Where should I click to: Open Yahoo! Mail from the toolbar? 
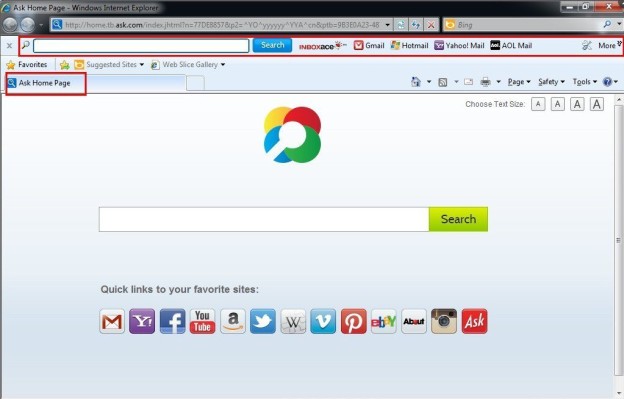[x=459, y=46]
